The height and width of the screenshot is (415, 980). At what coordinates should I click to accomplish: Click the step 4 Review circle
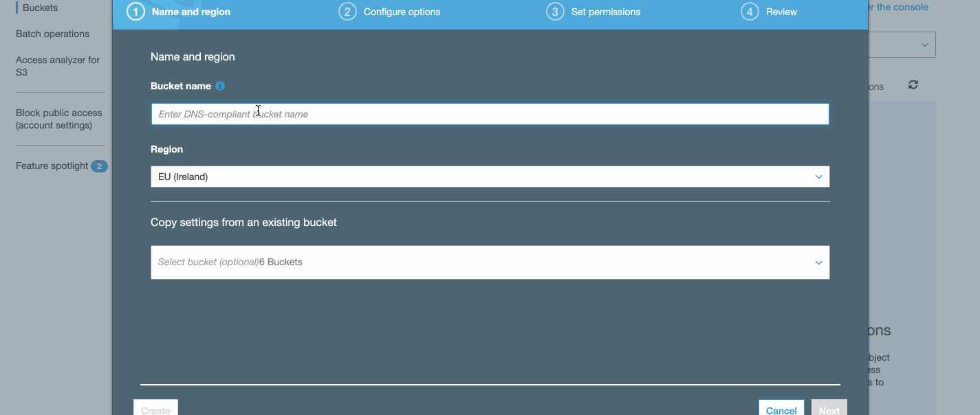tap(750, 12)
